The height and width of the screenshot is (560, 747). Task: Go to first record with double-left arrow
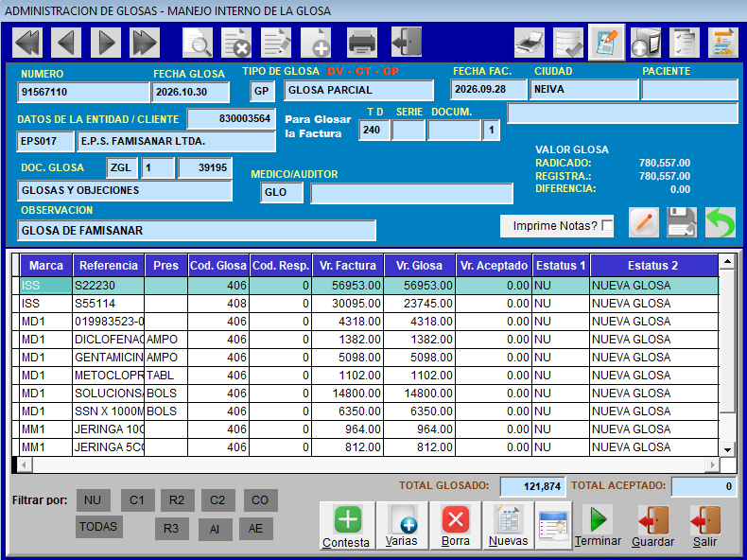27,43
